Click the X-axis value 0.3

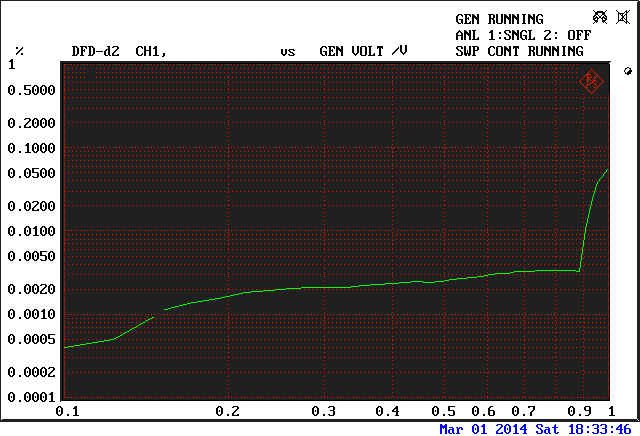pyautogui.click(x=323, y=411)
